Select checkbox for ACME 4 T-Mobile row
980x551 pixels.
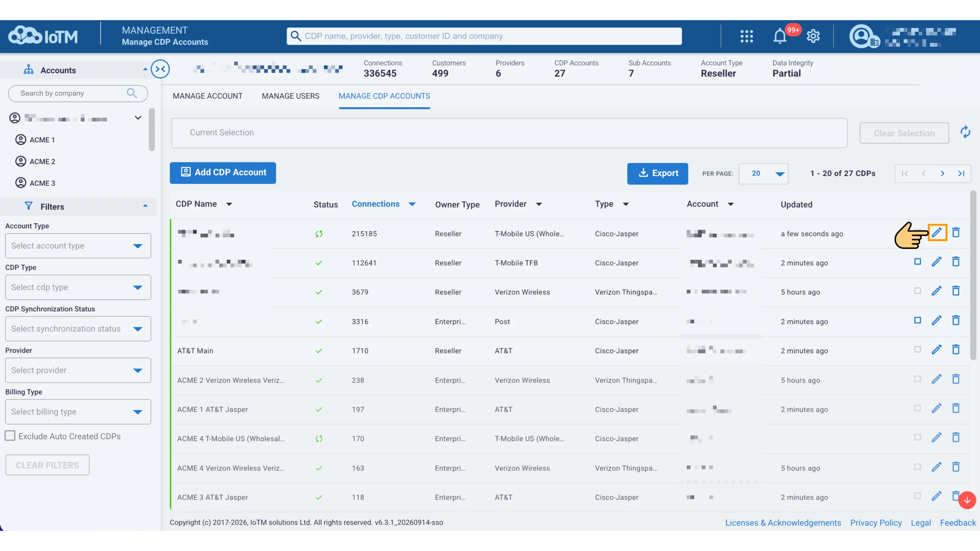917,437
